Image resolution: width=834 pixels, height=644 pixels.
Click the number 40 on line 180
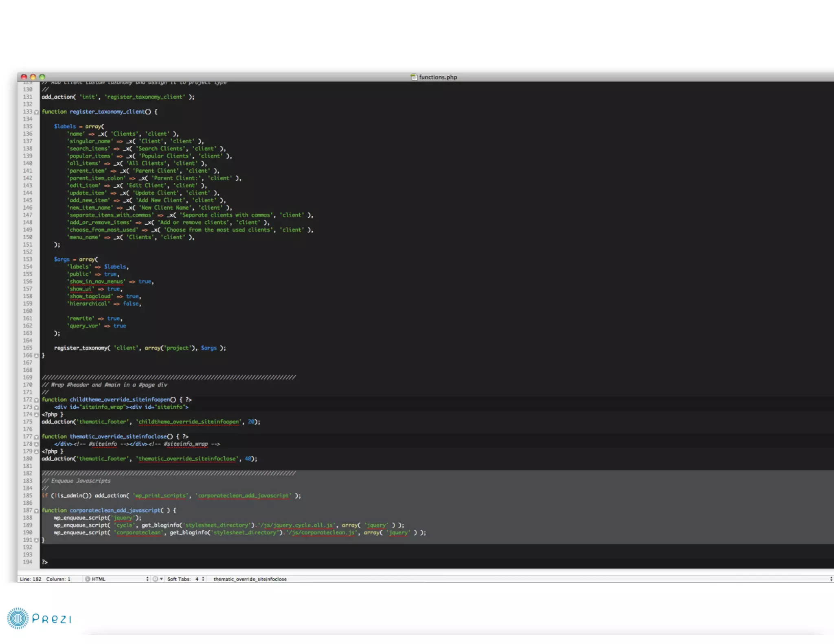tap(248, 459)
